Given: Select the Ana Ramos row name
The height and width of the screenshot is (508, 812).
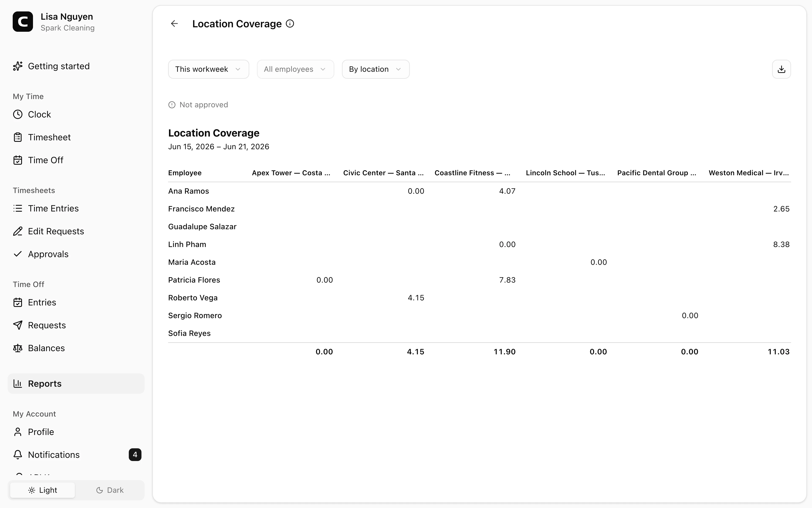Looking at the screenshot, I should click(x=189, y=191).
